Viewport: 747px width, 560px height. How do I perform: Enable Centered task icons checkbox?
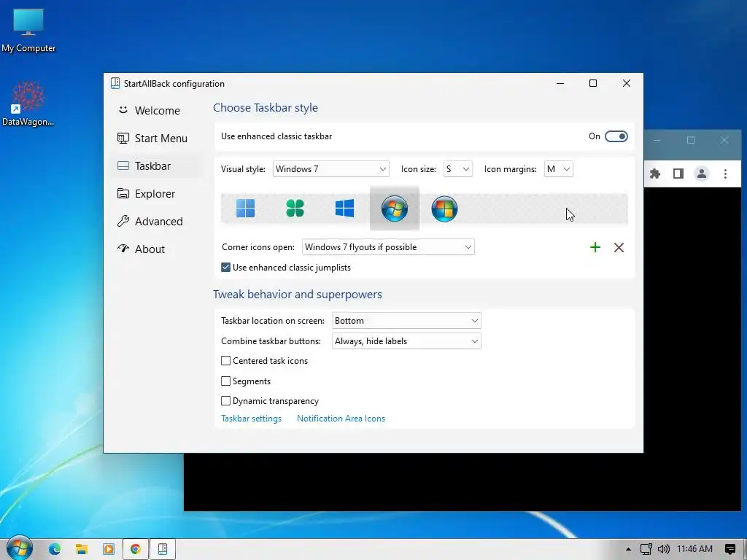(226, 361)
